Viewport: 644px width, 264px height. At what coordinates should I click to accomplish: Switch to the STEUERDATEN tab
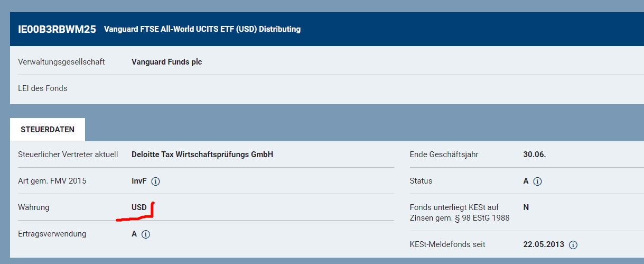[x=48, y=130]
